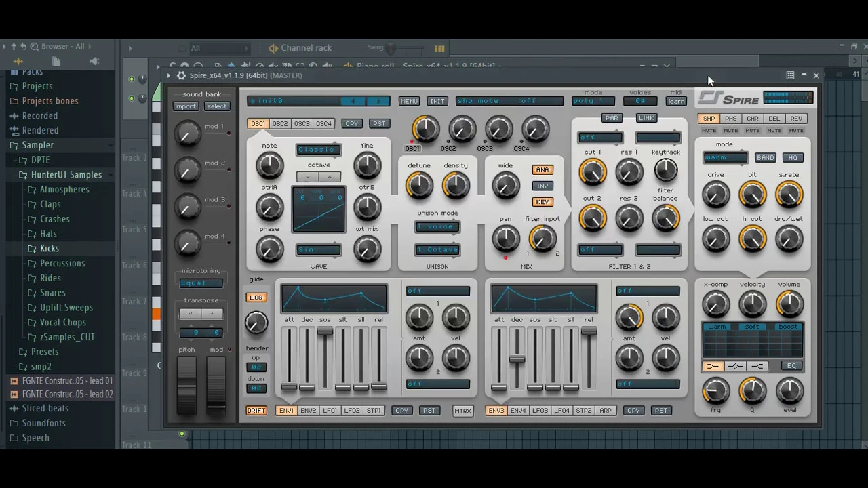Select the peak EQ curve icon
The width and height of the screenshot is (868, 488).
click(735, 367)
